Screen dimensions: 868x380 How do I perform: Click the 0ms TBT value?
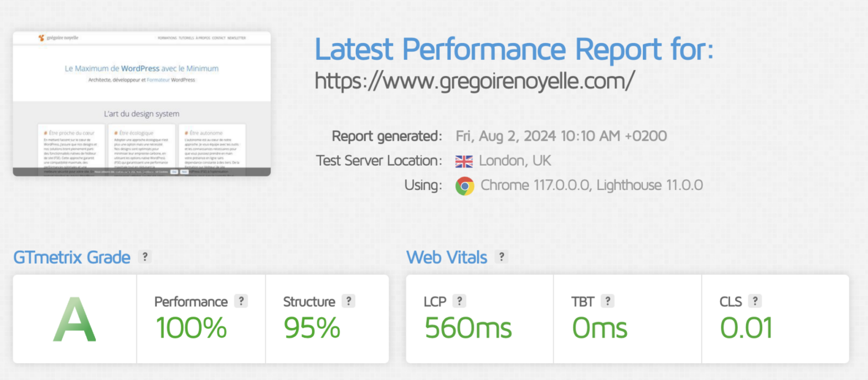click(x=599, y=328)
